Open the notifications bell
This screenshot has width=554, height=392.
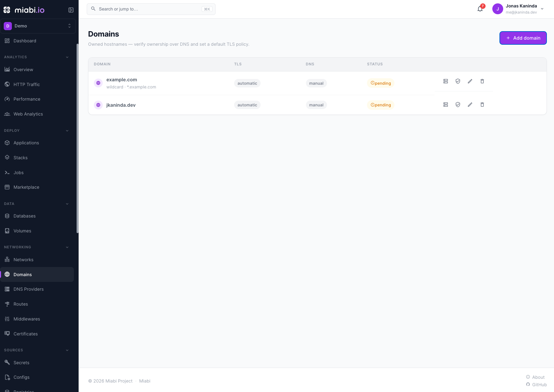pos(480,9)
